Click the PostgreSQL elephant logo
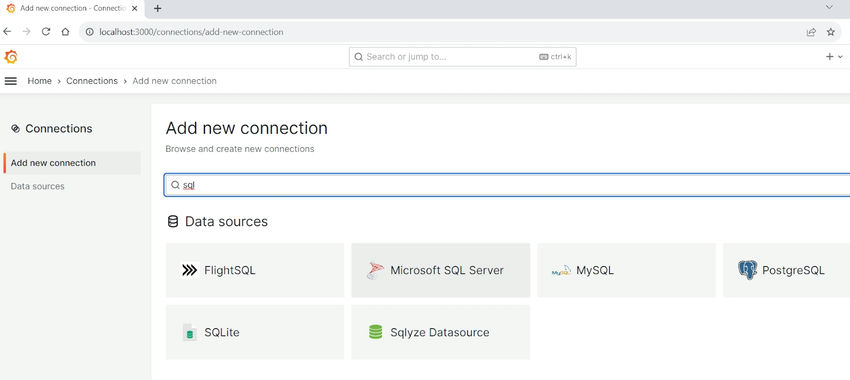The image size is (850, 380). (x=747, y=270)
